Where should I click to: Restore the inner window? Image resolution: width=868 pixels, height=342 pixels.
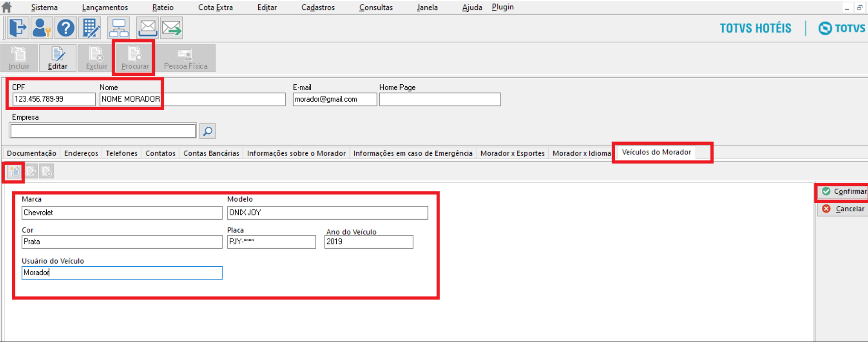[x=859, y=8]
